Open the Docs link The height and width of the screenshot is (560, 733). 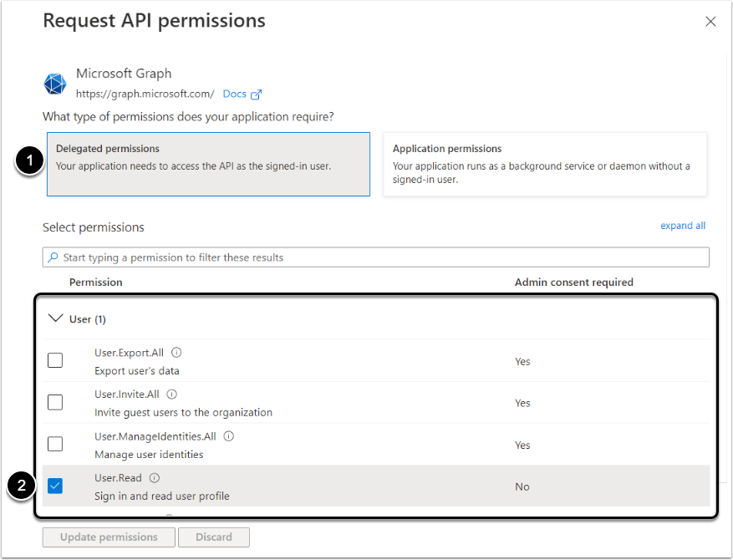pos(234,94)
